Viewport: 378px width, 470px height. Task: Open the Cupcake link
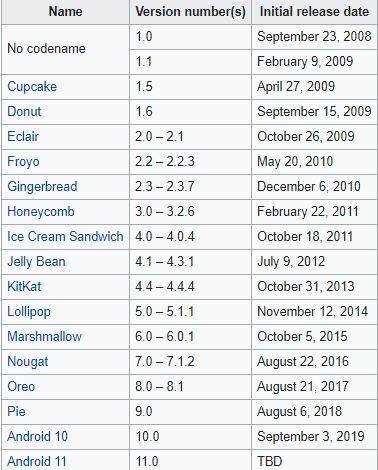[x=32, y=87]
